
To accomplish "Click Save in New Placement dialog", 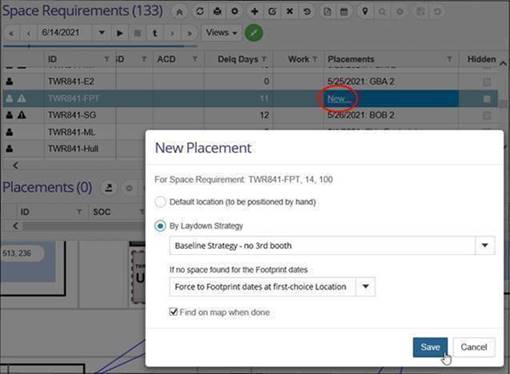I will tap(430, 347).
